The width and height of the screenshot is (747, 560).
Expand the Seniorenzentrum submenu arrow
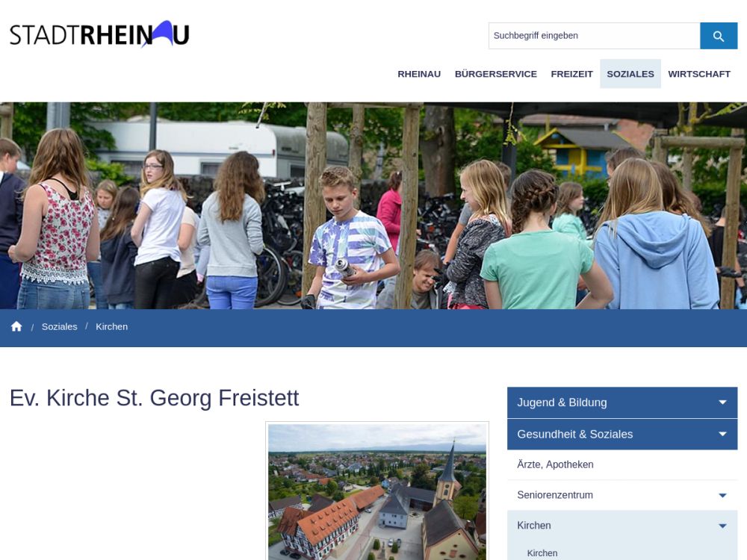tap(722, 495)
